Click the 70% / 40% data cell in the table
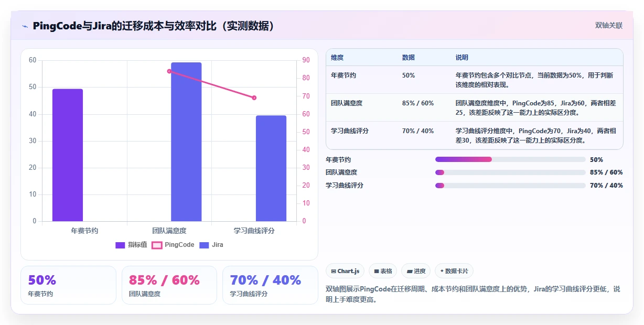The image size is (644, 325). 418,131
